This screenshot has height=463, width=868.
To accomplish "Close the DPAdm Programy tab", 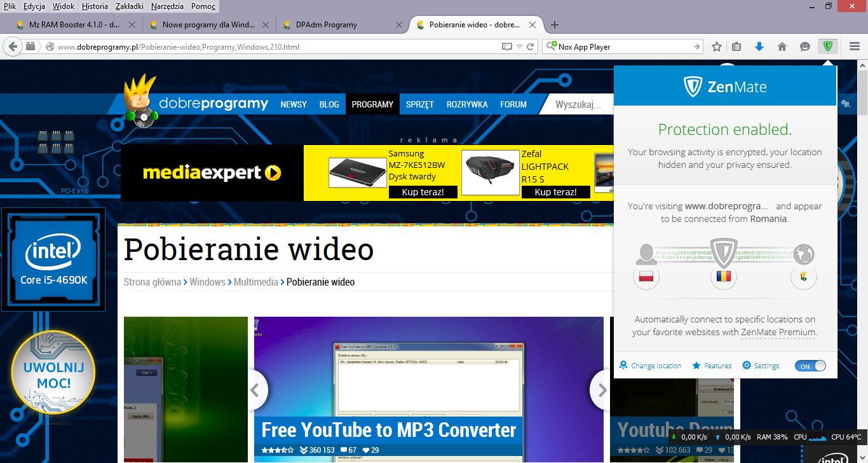I will (x=399, y=25).
